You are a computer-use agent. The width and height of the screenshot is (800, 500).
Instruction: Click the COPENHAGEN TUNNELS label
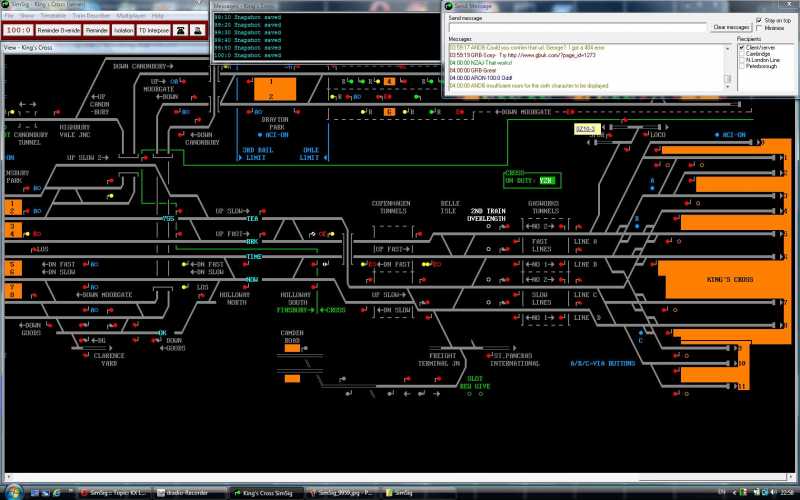point(392,207)
